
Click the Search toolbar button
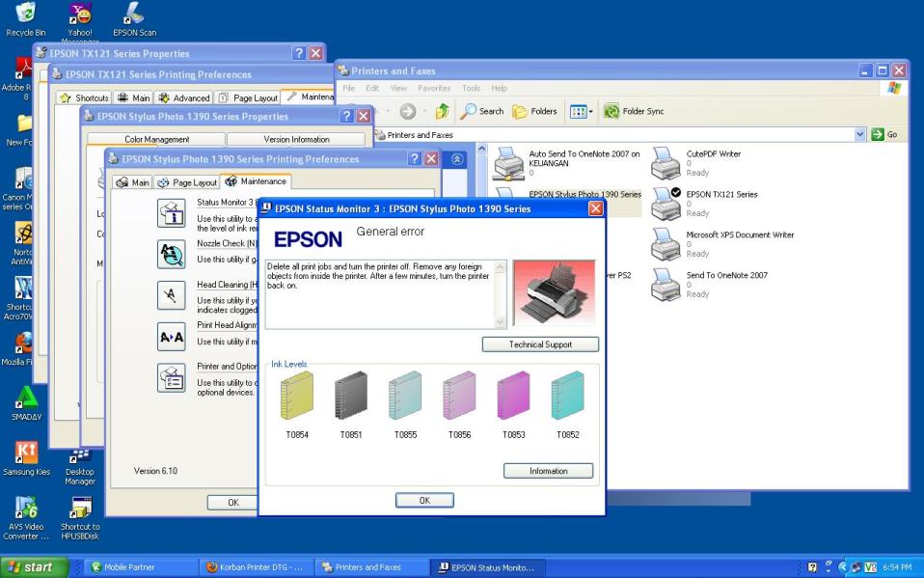tap(482, 111)
